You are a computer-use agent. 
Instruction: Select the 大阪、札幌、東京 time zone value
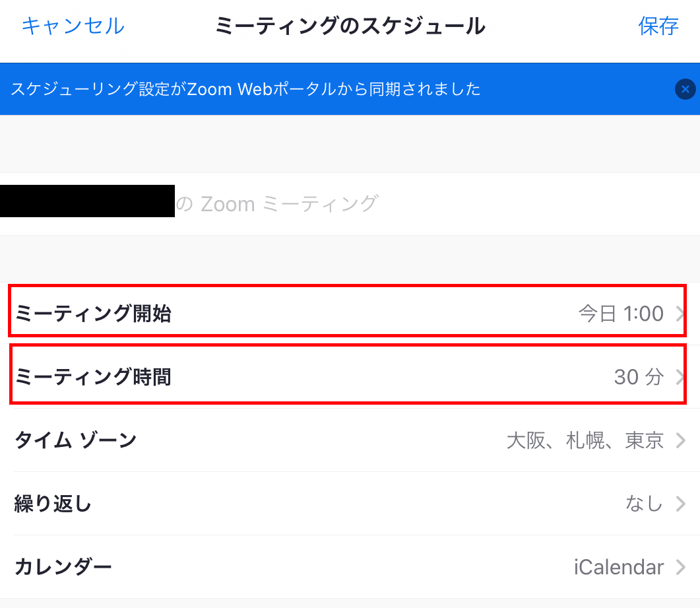pyautogui.click(x=585, y=440)
